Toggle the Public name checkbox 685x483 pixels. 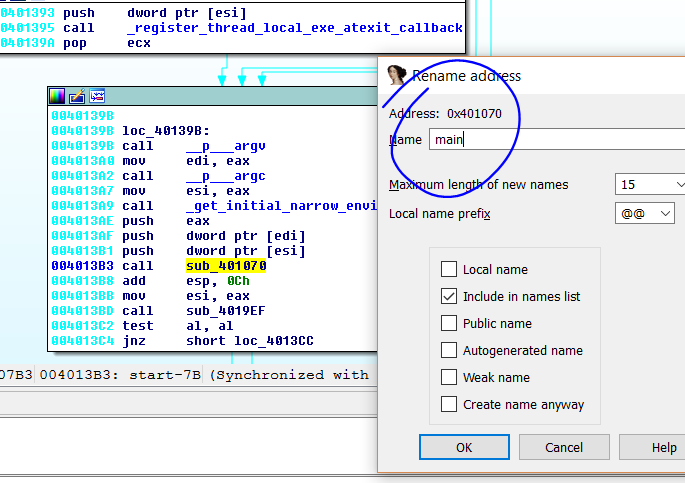pyautogui.click(x=449, y=323)
